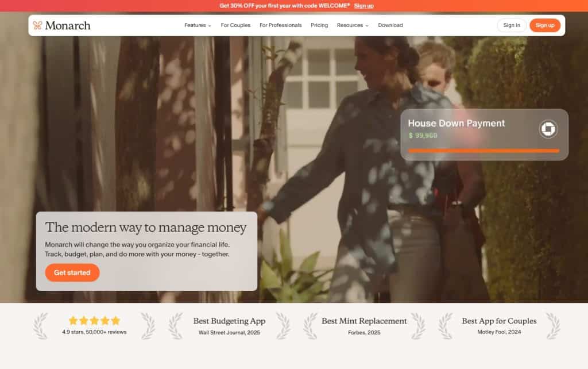The width and height of the screenshot is (588, 369).
Task: Click the Chase bank icon on goal card
Action: 548,129
